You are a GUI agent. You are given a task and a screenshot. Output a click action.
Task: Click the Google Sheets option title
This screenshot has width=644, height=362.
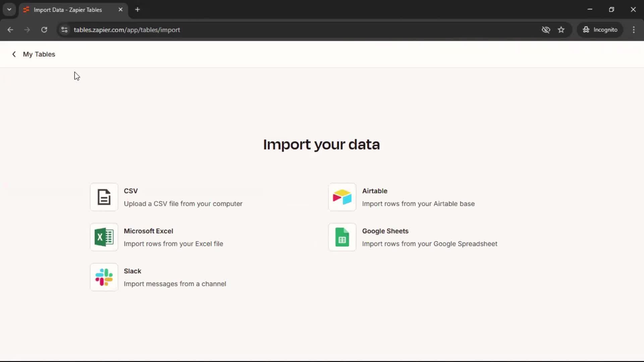[385, 231]
